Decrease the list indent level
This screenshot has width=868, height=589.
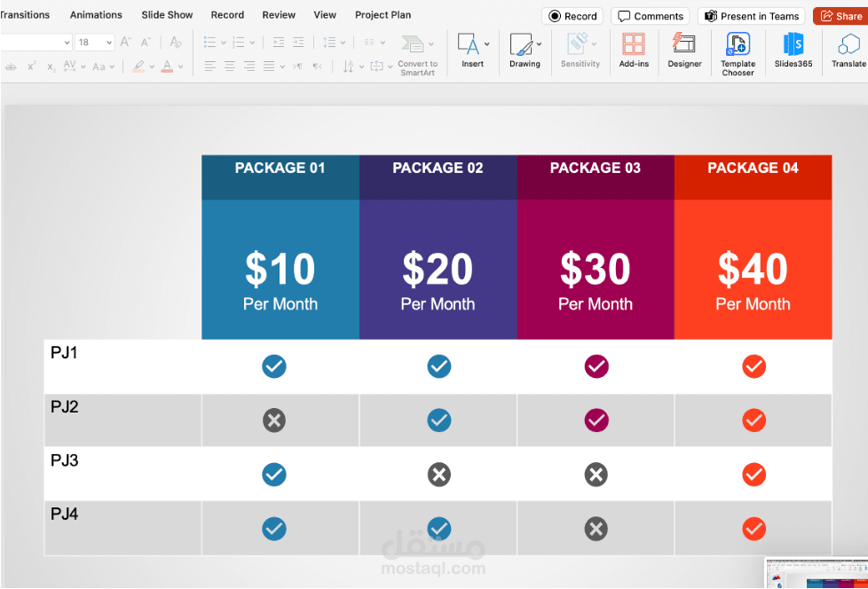[279, 42]
